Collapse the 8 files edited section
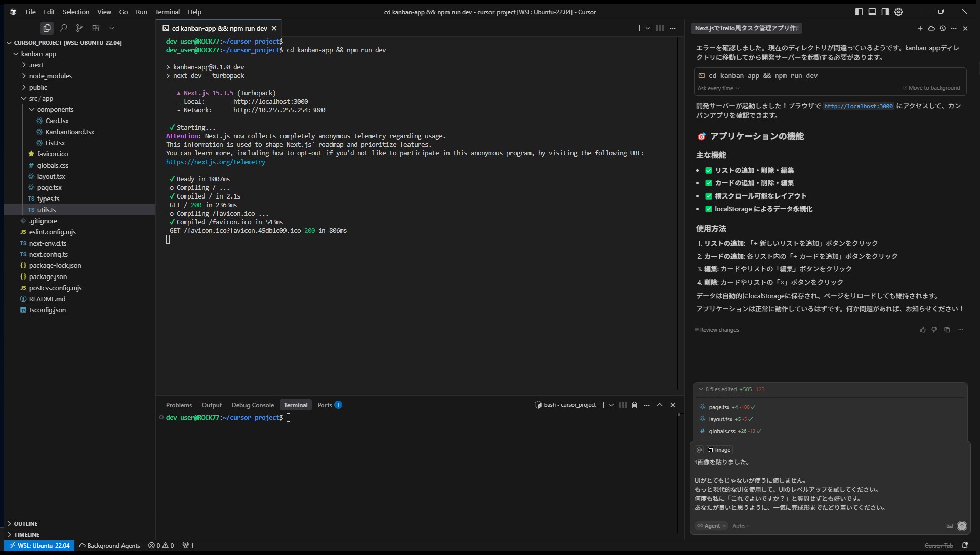Image resolution: width=980 pixels, height=555 pixels. pos(701,389)
